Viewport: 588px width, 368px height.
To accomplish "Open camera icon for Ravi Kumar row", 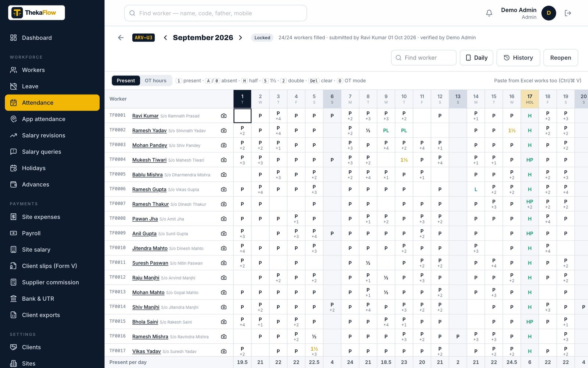I will (x=223, y=116).
